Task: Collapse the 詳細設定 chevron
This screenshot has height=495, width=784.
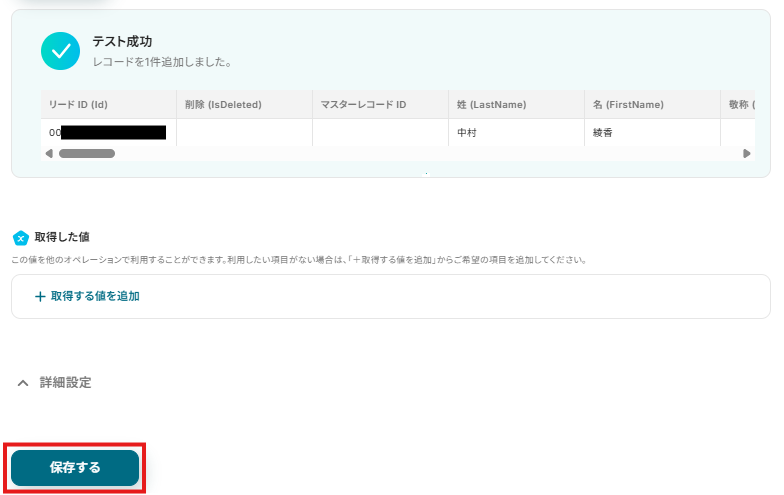Action: 23,383
